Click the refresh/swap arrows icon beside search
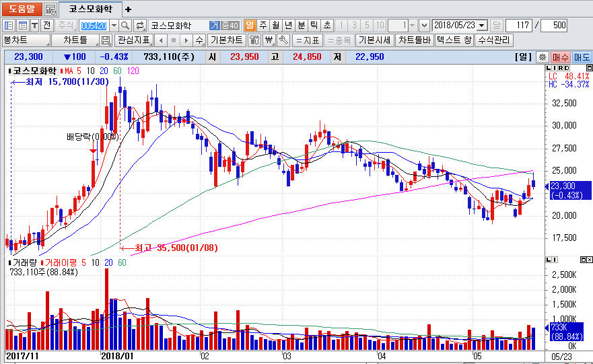 pos(139,25)
